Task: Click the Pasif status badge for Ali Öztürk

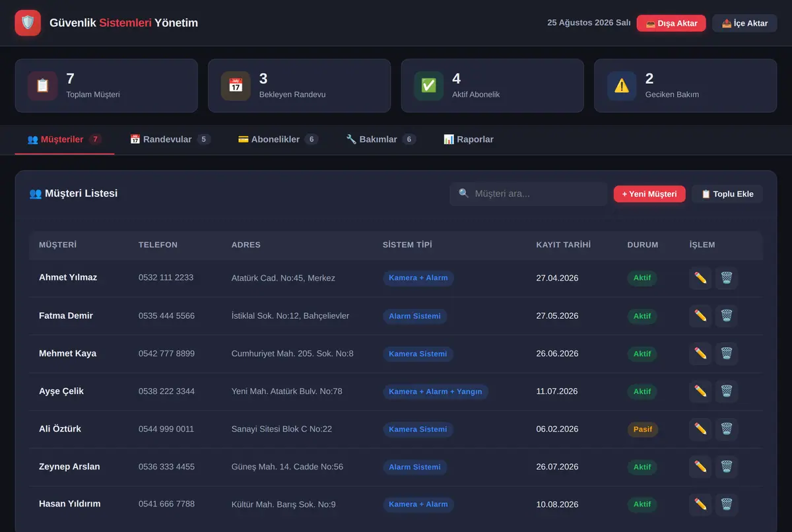Action: [643, 429]
